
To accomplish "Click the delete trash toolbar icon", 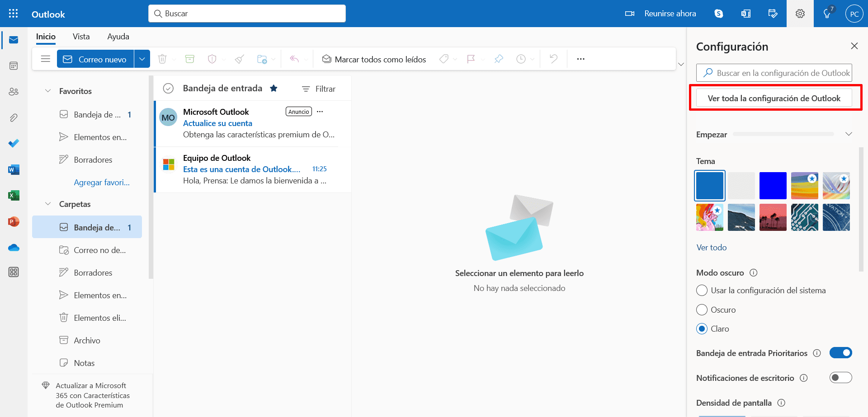I will click(162, 59).
